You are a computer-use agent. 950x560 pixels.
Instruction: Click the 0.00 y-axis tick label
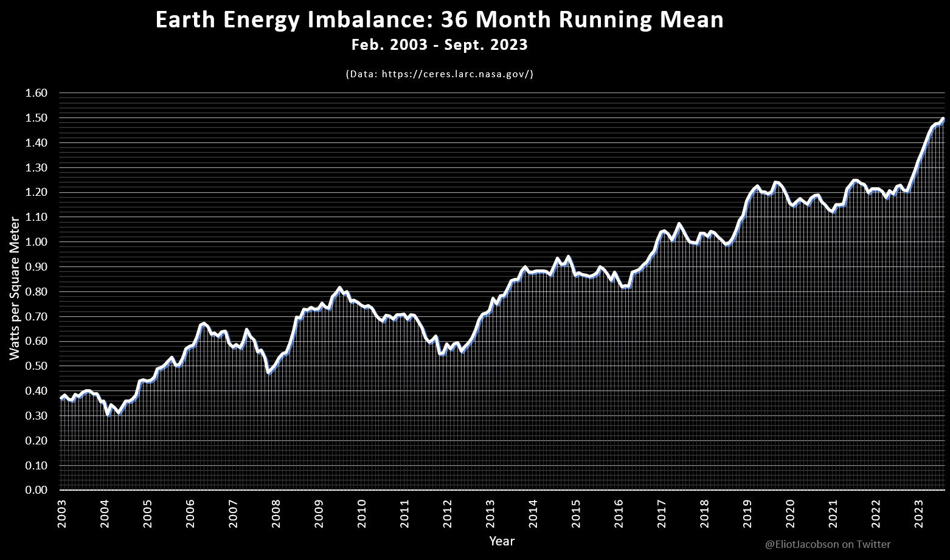[x=36, y=490]
